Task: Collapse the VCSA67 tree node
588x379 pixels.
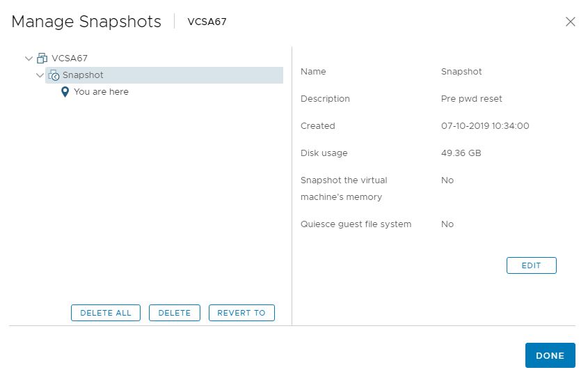Action: [x=29, y=59]
